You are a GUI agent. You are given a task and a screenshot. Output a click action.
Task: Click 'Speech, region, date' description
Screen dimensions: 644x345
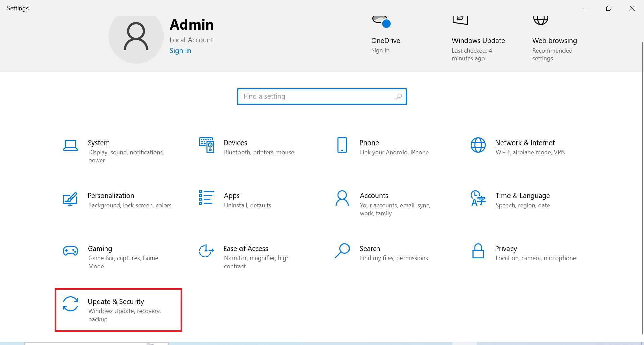[x=523, y=205]
